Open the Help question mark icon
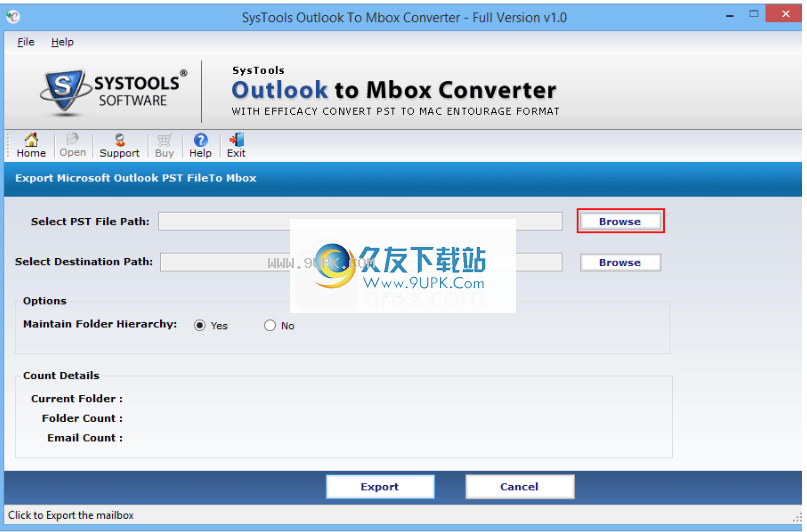807x532 pixels. coord(200,146)
